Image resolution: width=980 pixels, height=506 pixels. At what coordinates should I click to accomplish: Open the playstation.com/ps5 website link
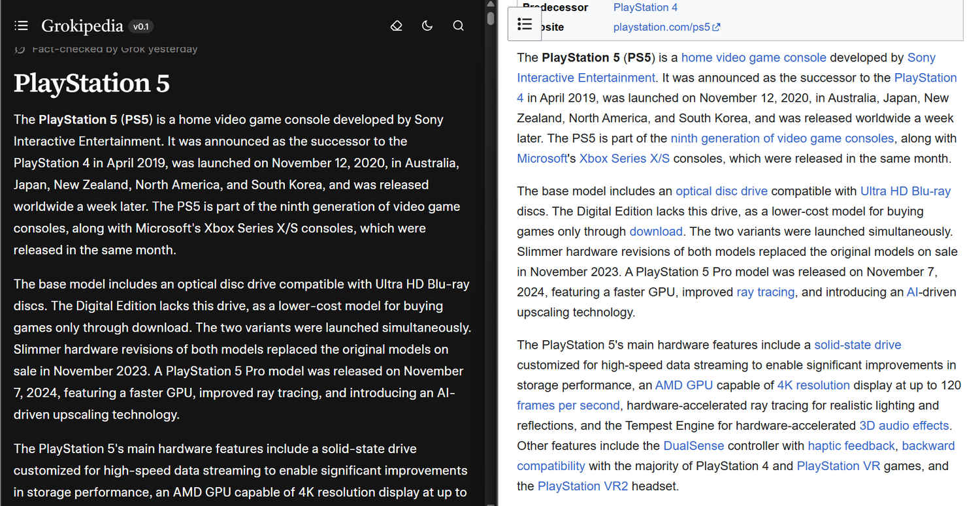661,27
